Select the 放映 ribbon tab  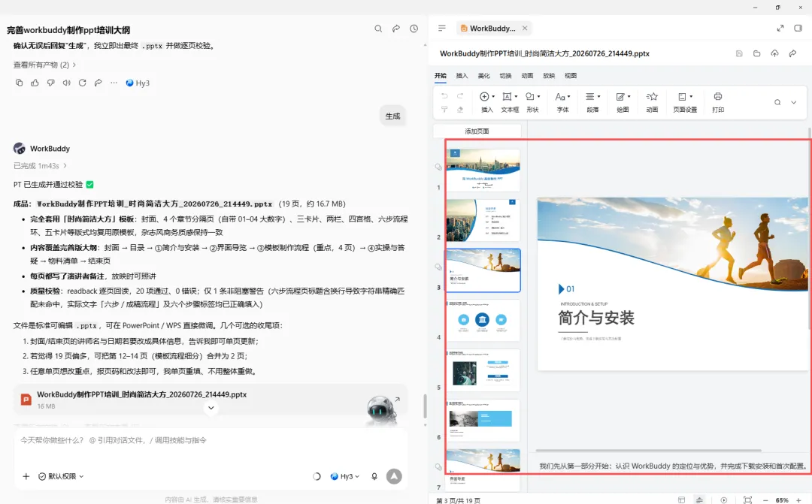(x=549, y=76)
